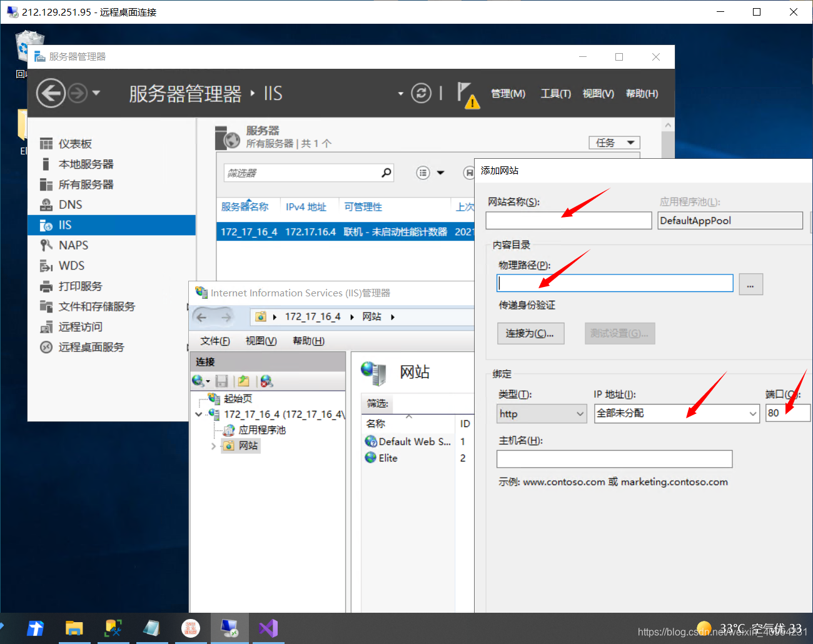Refresh the Server Manager view
The image size is (813, 644).
pyautogui.click(x=421, y=93)
